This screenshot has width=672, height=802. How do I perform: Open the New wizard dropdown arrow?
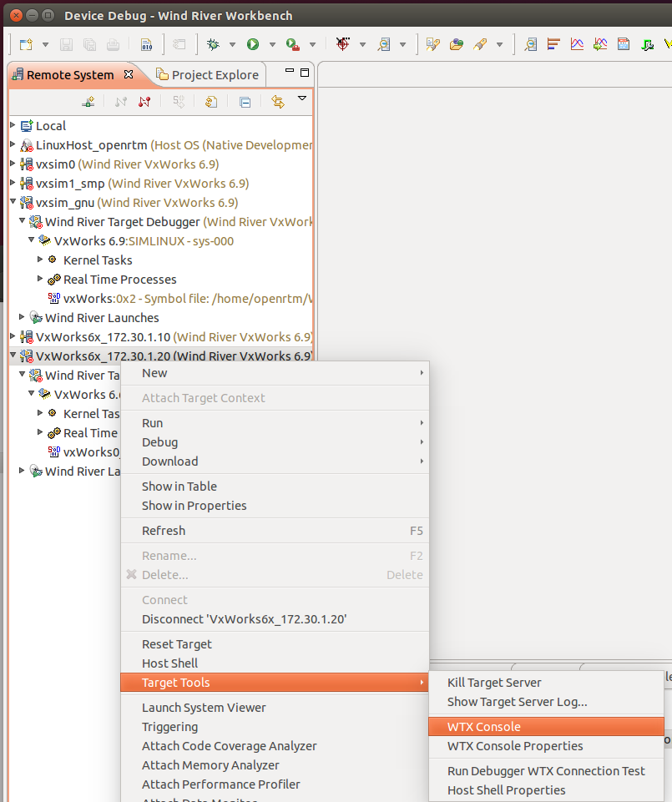click(x=45, y=44)
